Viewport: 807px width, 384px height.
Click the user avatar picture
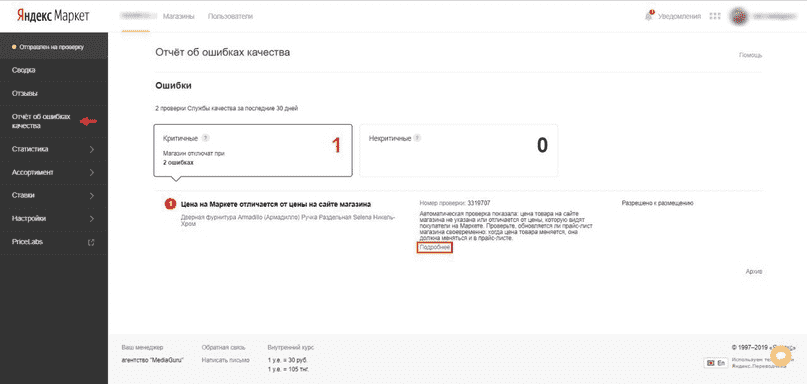point(739,16)
